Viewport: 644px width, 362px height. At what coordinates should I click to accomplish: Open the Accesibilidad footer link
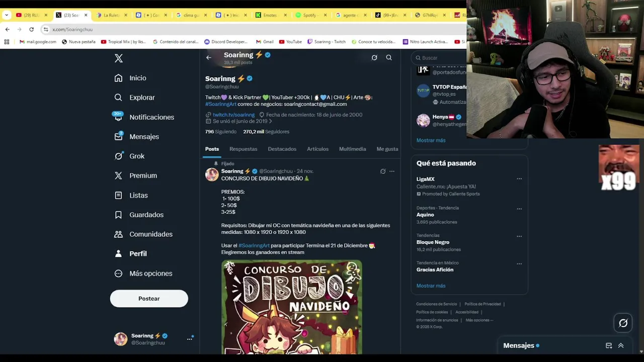(x=467, y=312)
